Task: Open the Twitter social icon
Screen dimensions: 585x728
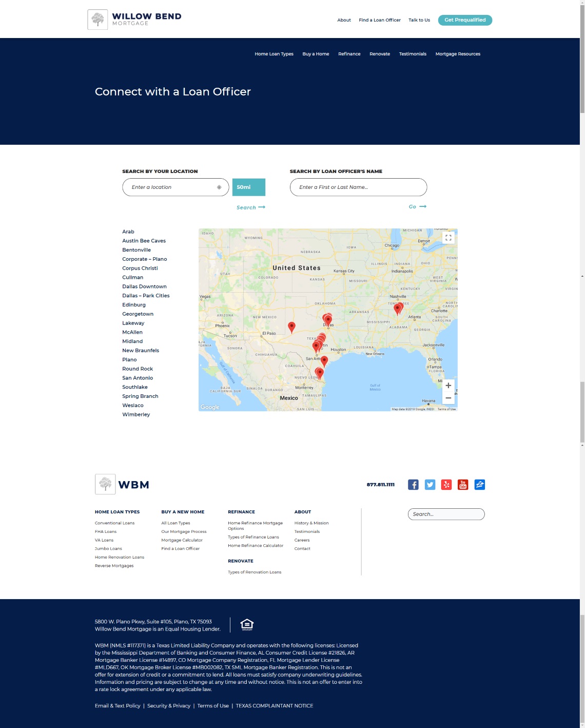Action: coord(430,485)
